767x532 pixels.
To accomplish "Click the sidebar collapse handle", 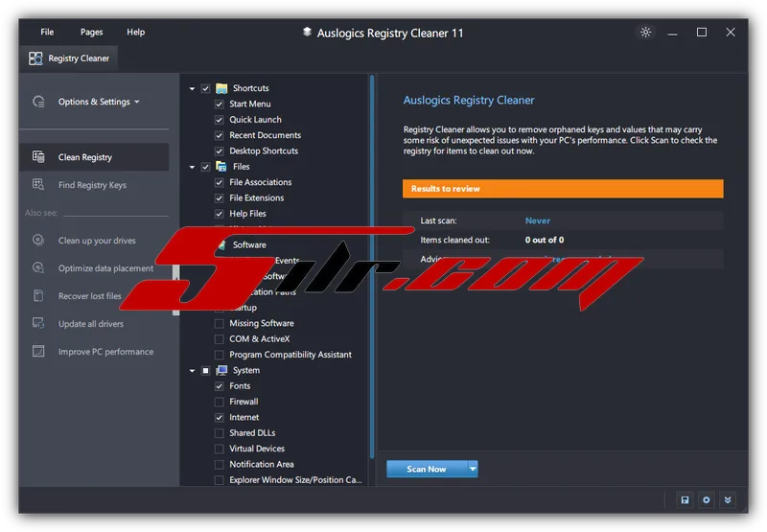I will 176,289.
